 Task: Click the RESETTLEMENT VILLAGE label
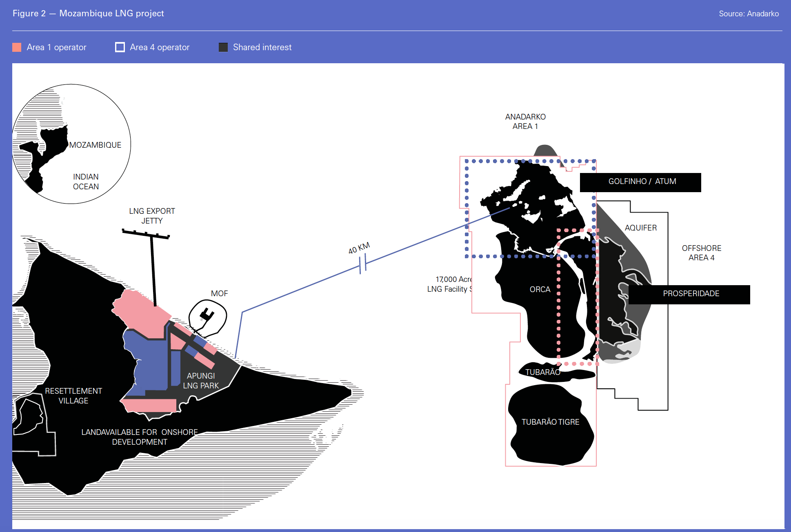[73, 396]
